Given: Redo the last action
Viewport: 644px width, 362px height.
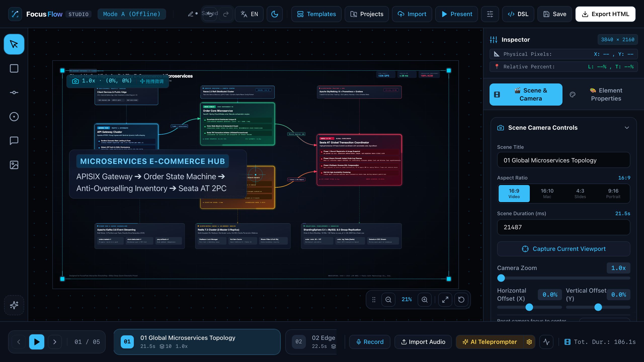Looking at the screenshot, I should coord(226,14).
